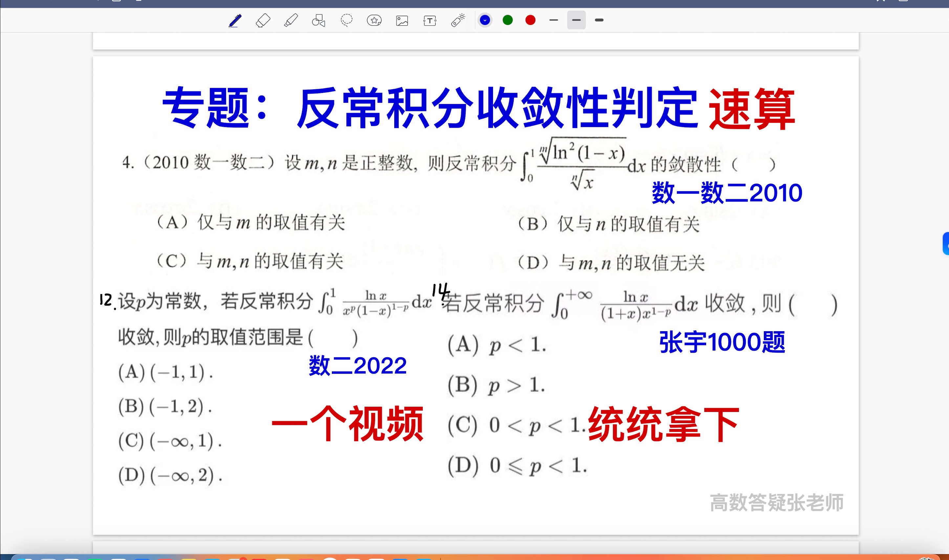949x560 pixels.
Task: Click option (A) 仅与m的取值有关
Action: click(x=250, y=222)
